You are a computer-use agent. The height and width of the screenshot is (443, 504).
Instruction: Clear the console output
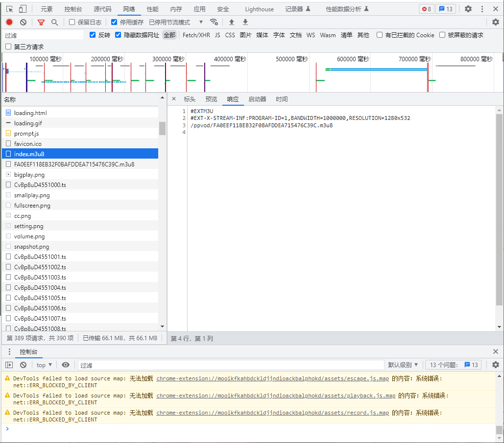(x=23, y=365)
